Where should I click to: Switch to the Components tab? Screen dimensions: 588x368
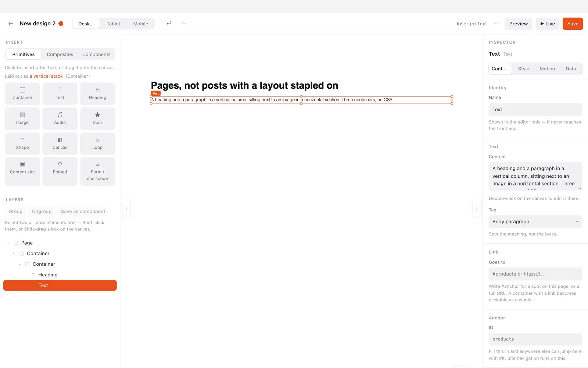tap(96, 54)
